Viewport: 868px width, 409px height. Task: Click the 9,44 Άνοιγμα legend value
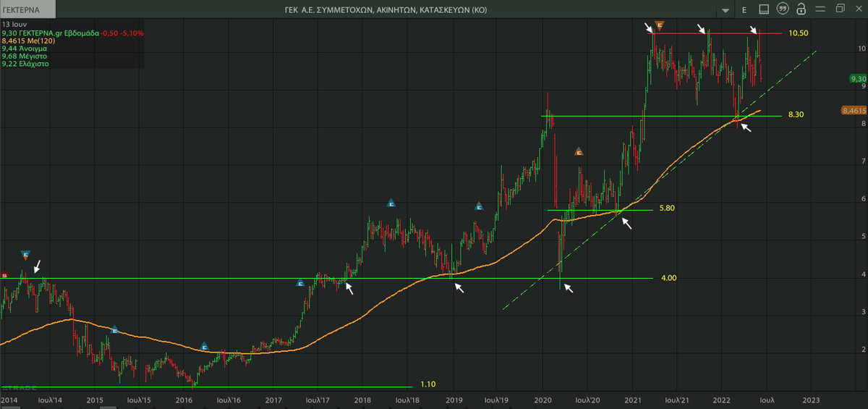[x=23, y=49]
